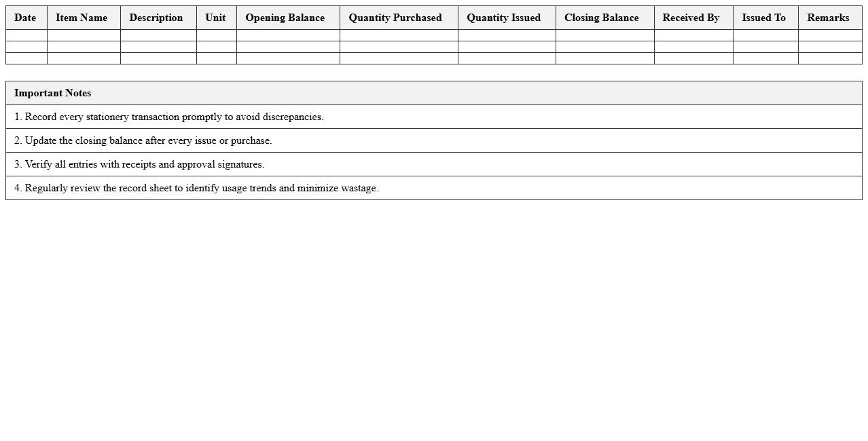The height and width of the screenshot is (441, 868).
Task: Select note 1 about recording transactions promptly
Action: tap(169, 117)
